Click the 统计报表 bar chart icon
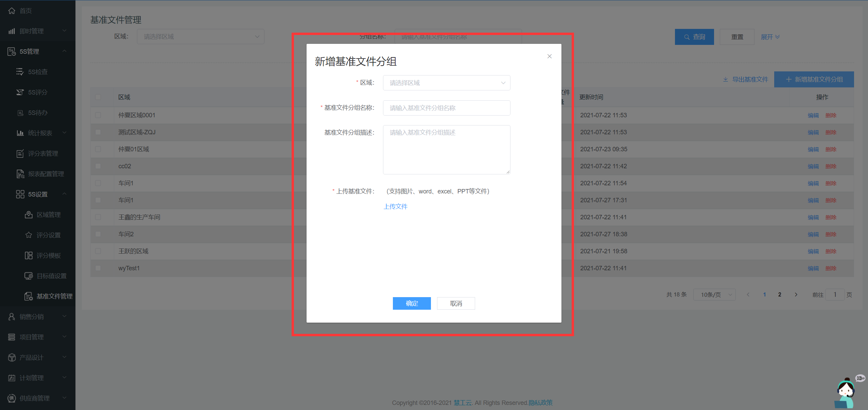Image resolution: width=868 pixels, height=410 pixels. click(20, 133)
